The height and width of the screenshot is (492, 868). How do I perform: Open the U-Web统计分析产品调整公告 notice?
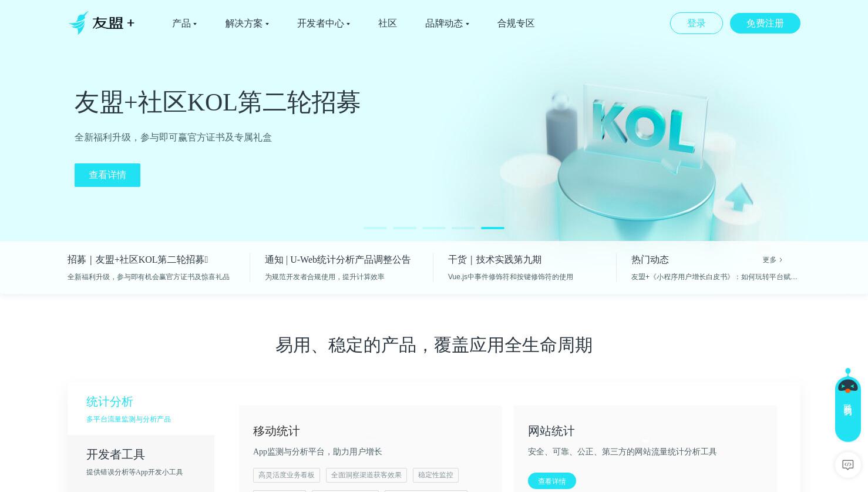click(x=338, y=260)
